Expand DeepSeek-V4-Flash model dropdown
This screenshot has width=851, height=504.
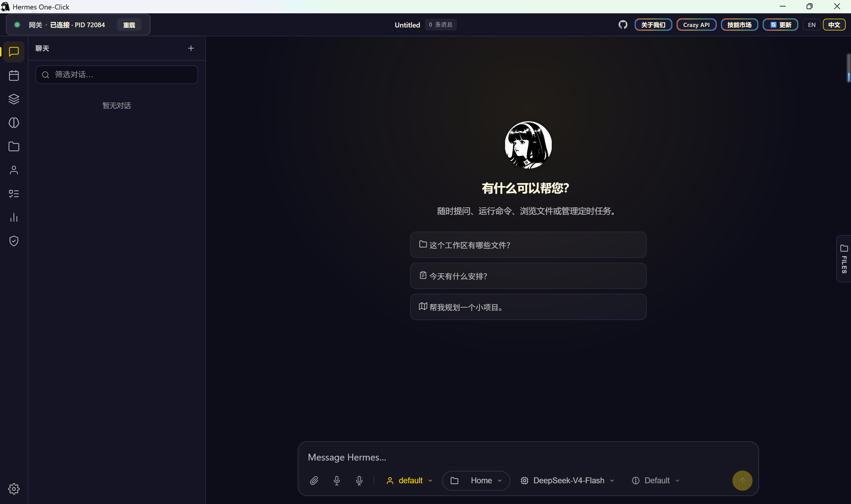[x=567, y=481]
